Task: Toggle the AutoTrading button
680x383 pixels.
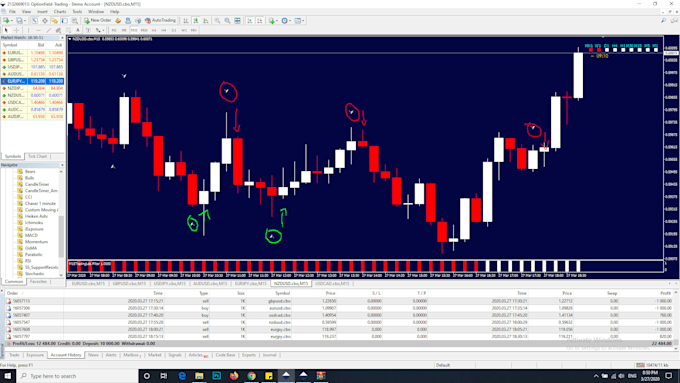Action: click(160, 20)
